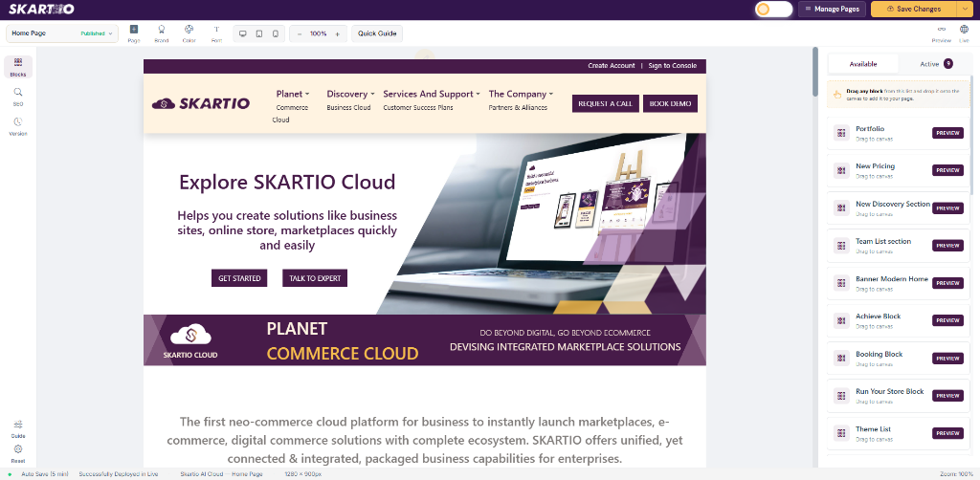Click GET STARTED button on canvas
This screenshot has height=480, width=980.
pyautogui.click(x=239, y=278)
